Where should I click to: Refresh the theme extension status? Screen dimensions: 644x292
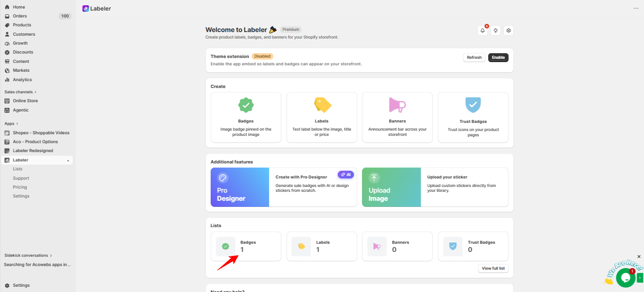coord(474,58)
